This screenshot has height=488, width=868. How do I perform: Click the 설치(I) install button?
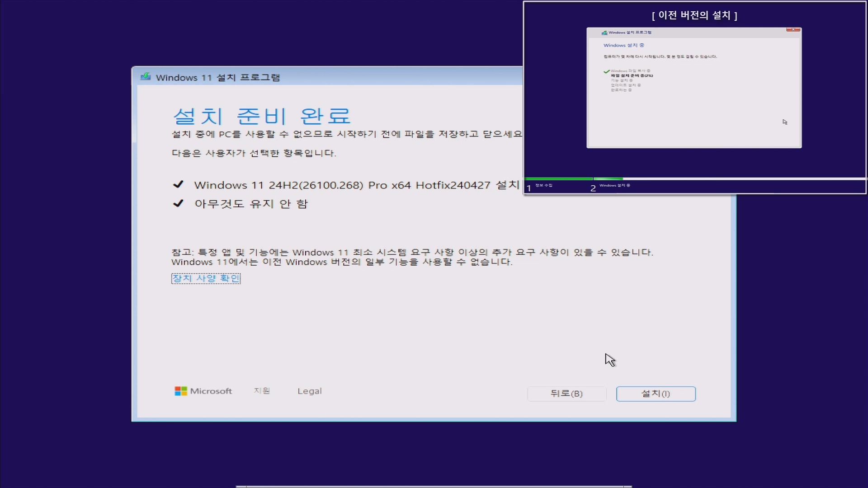tap(656, 394)
